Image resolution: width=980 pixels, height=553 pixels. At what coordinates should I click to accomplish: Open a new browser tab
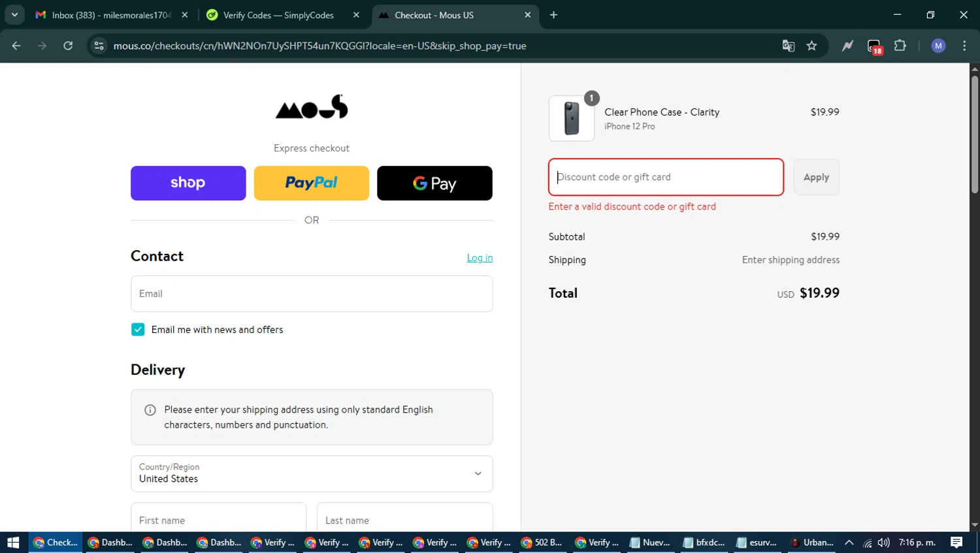[x=553, y=15]
